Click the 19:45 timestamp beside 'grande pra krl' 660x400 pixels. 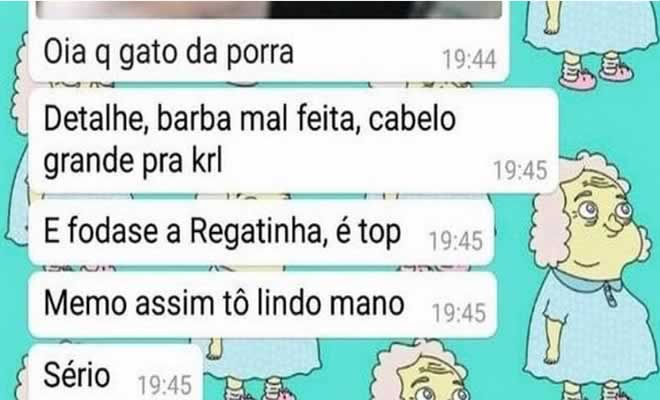(x=520, y=171)
